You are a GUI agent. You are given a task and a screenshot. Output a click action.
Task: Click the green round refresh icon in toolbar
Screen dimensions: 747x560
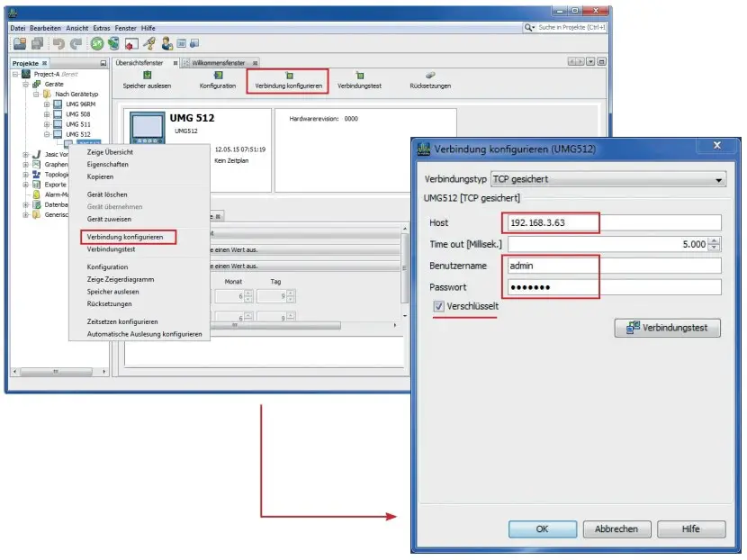[97, 44]
